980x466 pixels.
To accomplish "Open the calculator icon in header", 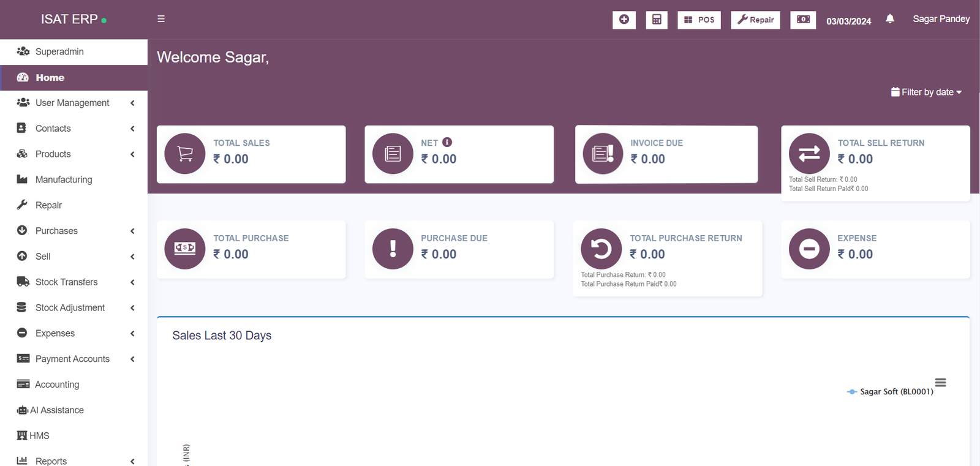I will click(x=656, y=20).
